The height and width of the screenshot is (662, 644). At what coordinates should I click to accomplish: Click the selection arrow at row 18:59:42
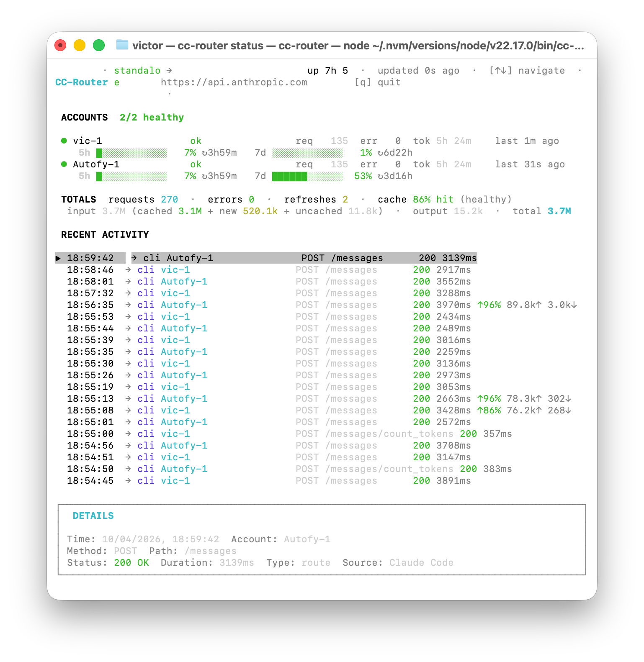[x=58, y=258]
